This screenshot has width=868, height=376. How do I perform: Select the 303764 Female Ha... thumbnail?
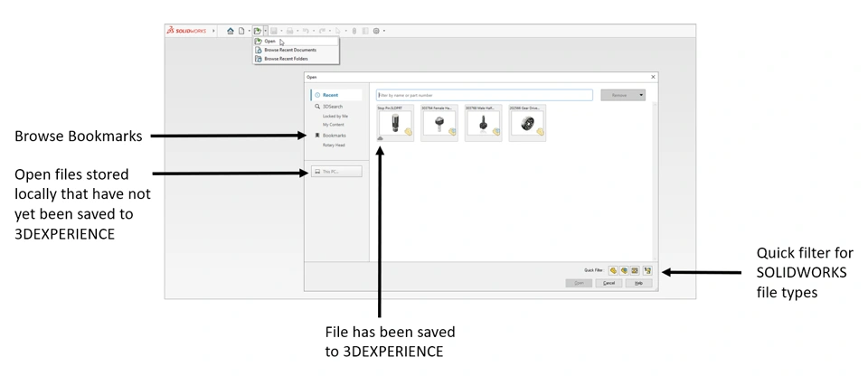click(x=439, y=123)
